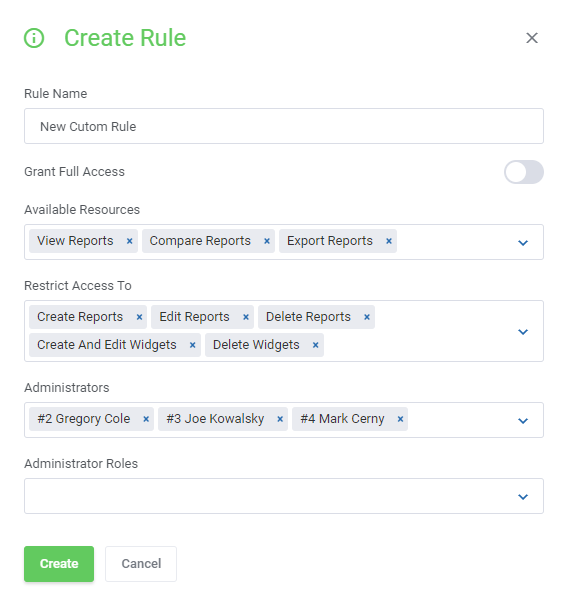Viewport: 567px width, 605px height.
Task: Click the Cancel button
Action: (141, 564)
